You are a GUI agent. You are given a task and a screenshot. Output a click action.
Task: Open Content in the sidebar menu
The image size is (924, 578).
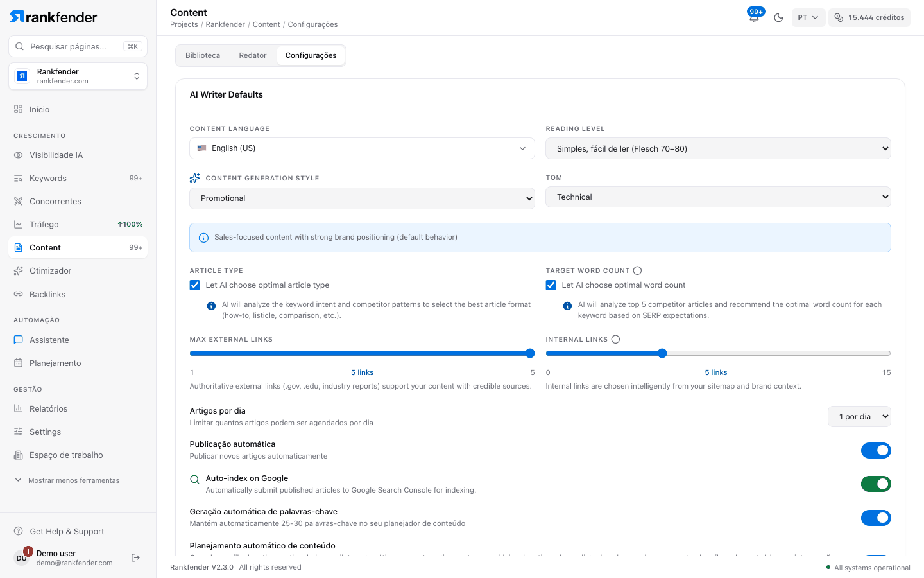[x=78, y=247]
